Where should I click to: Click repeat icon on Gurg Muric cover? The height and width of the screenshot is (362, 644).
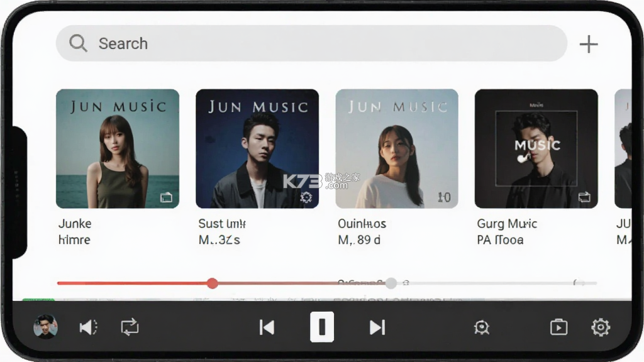pyautogui.click(x=584, y=197)
